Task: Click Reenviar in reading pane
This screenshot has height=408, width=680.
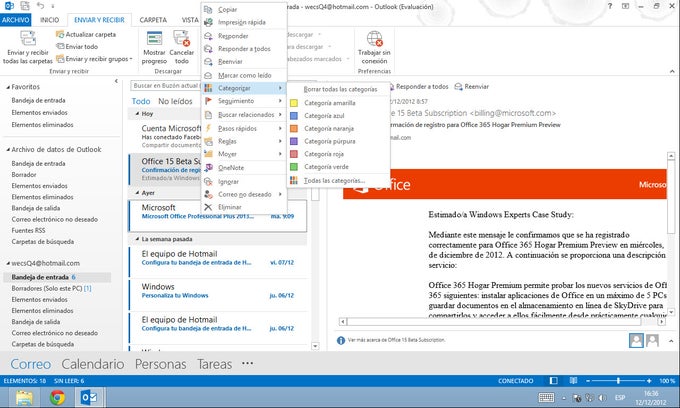Action: tap(471, 87)
